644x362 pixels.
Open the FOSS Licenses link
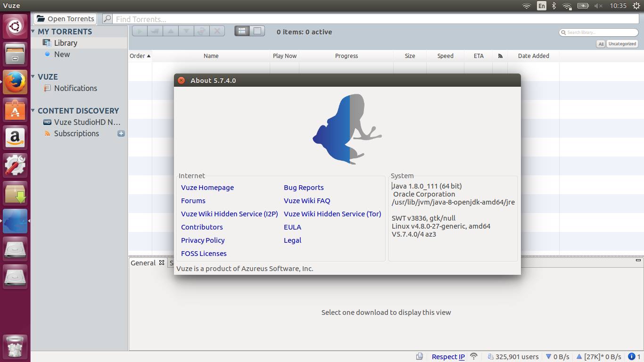point(204,254)
